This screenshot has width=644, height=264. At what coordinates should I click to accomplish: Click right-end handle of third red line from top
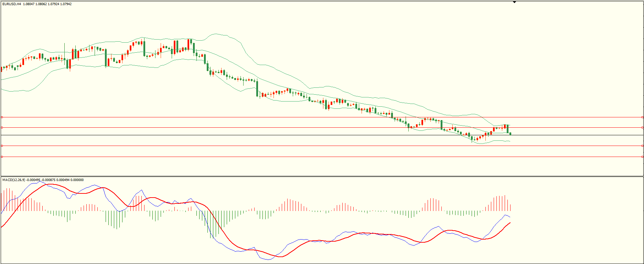point(643,146)
